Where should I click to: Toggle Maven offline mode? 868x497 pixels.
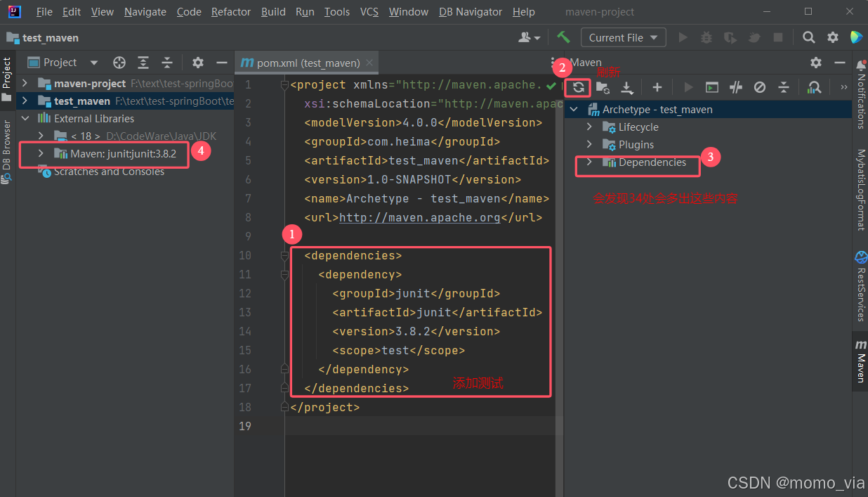(x=736, y=87)
